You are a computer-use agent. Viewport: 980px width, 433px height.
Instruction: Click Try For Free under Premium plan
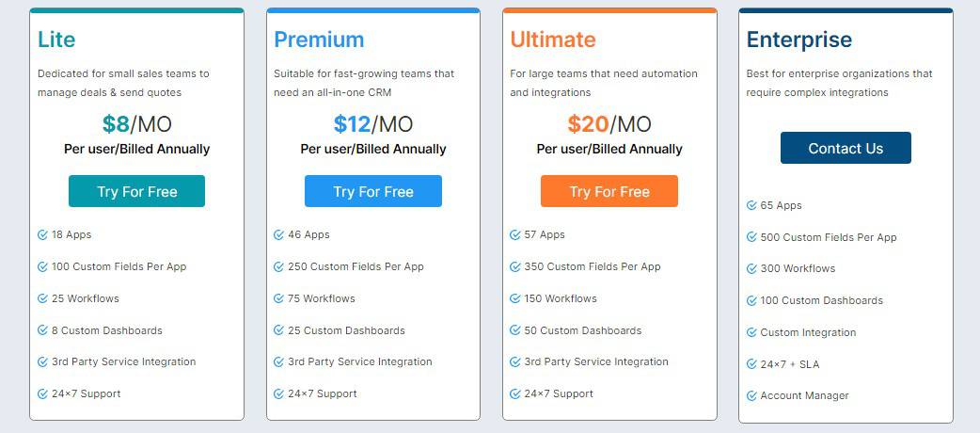[x=373, y=191]
